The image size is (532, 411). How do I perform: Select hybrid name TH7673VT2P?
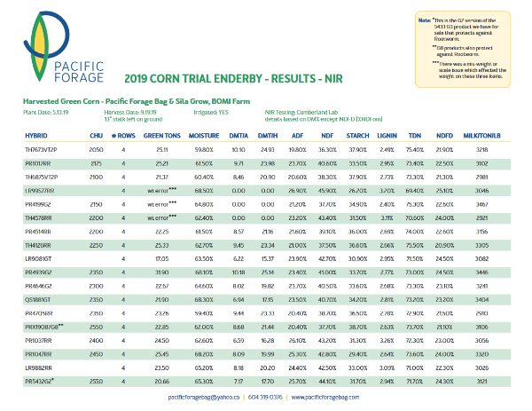41,150
